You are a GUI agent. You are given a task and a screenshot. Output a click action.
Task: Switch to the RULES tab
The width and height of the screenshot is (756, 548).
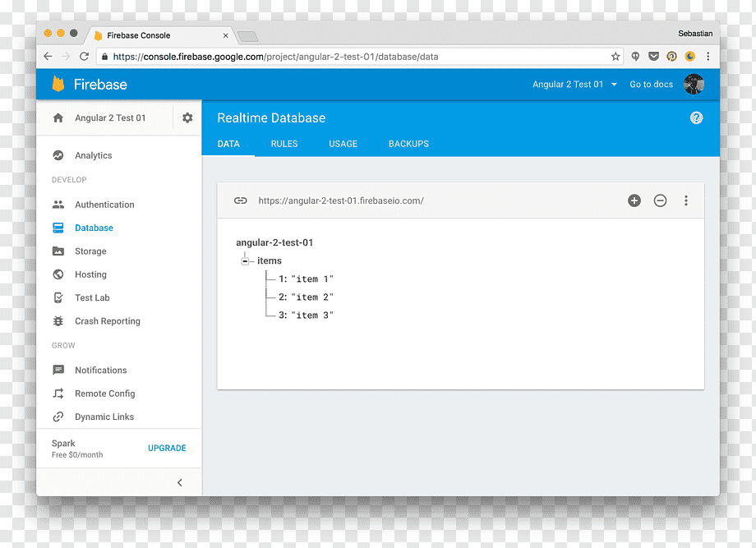(284, 144)
